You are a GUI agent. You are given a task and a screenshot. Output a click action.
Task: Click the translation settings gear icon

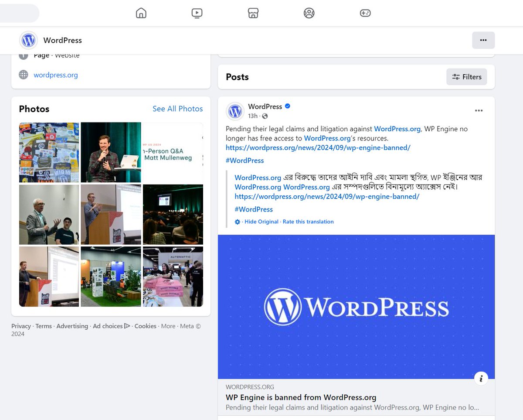coord(238,222)
